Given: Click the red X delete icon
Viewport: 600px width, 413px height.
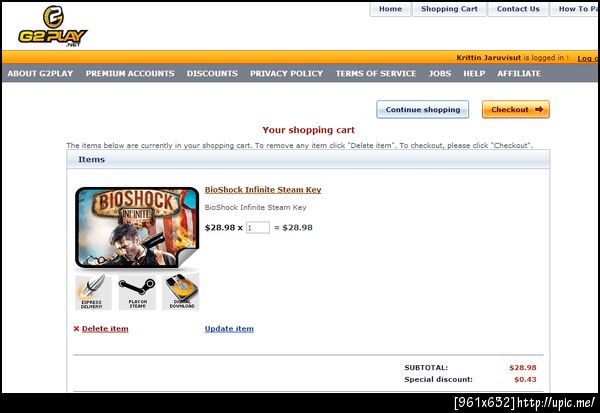Looking at the screenshot, I should coord(76,329).
